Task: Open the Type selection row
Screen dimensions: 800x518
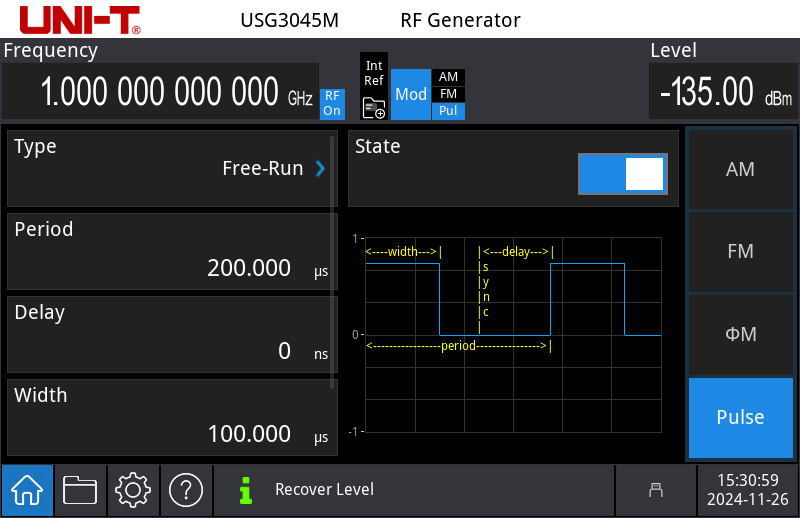Action: click(x=170, y=167)
